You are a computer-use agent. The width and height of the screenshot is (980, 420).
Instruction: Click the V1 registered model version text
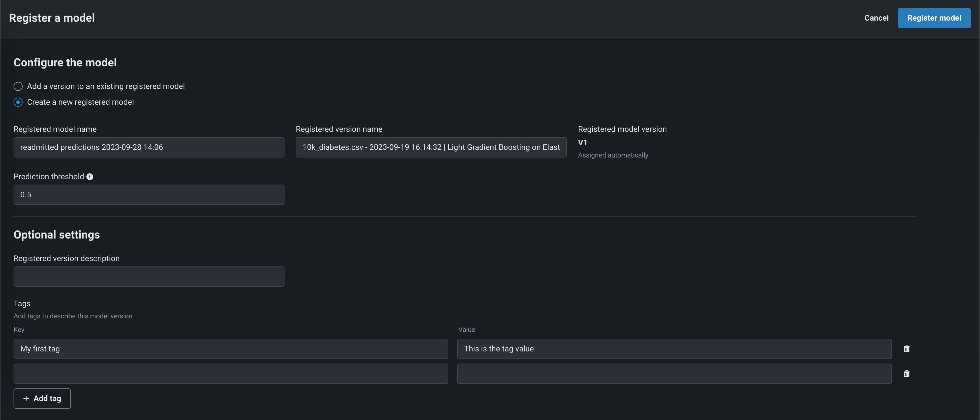[583, 143]
